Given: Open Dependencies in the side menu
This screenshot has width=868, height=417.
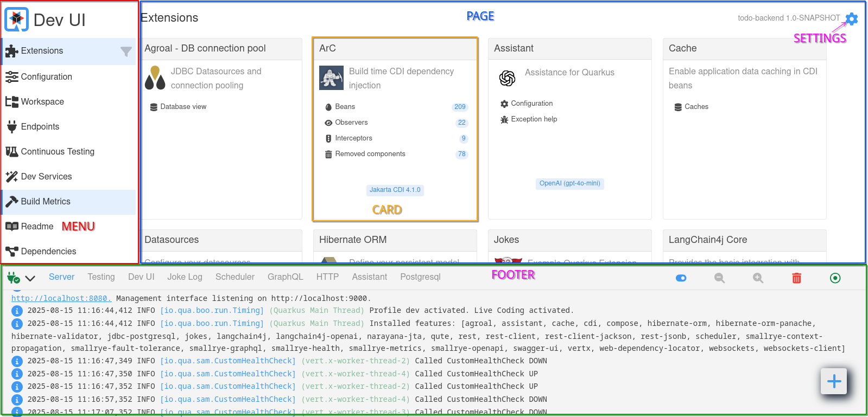Looking at the screenshot, I should [x=69, y=252].
